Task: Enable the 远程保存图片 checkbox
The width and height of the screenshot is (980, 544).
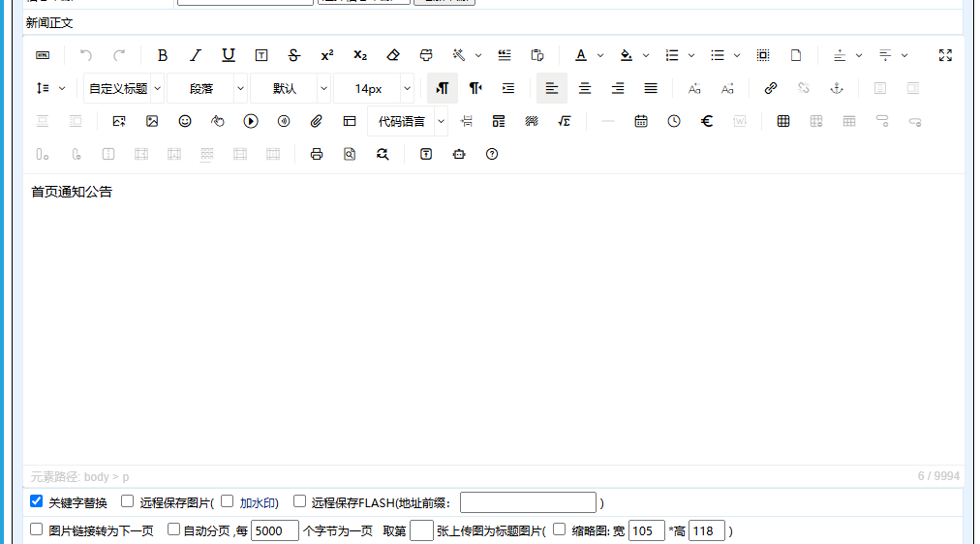Action: 128,501
